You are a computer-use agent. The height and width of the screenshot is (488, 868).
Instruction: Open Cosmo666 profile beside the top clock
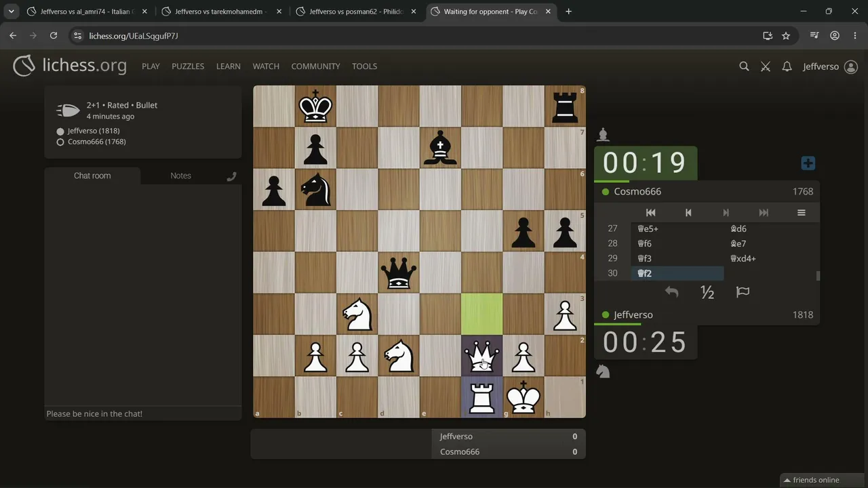[x=637, y=192]
